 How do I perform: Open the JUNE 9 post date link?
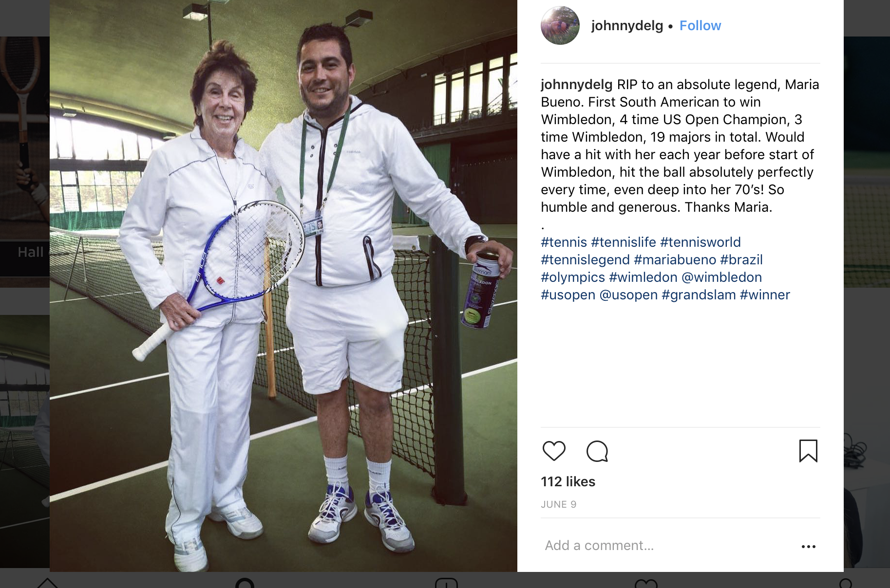(559, 505)
